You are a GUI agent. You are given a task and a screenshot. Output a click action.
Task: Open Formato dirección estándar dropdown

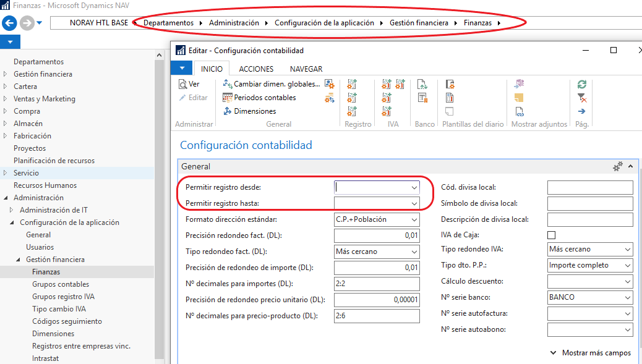pyautogui.click(x=414, y=219)
